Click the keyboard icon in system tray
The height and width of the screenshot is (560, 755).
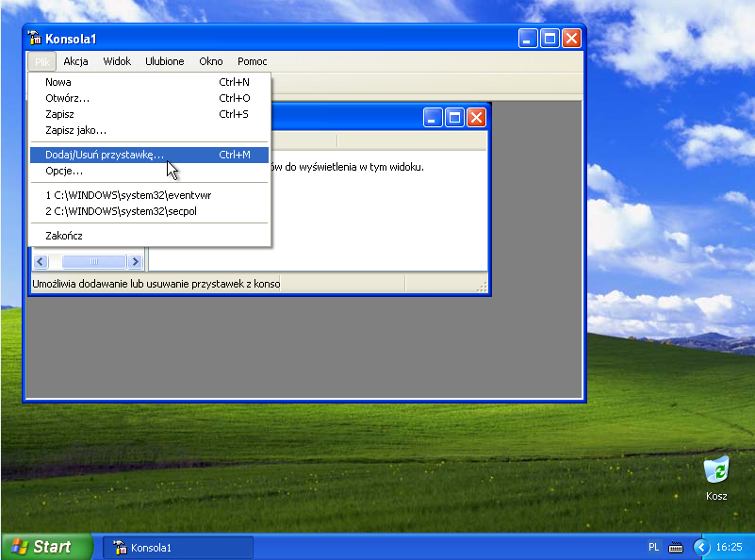tap(675, 547)
